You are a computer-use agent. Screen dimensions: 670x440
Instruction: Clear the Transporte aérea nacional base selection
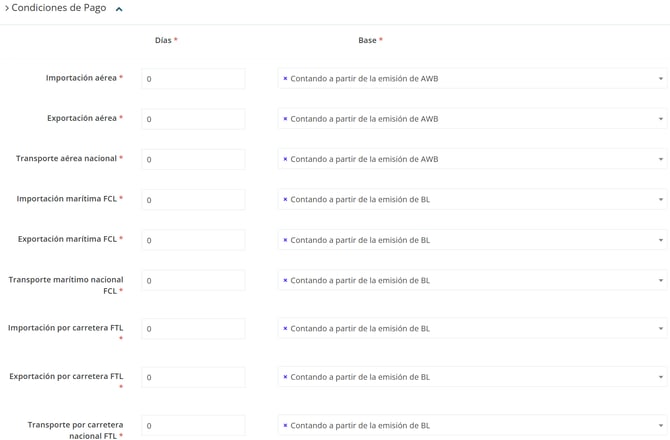tap(285, 159)
